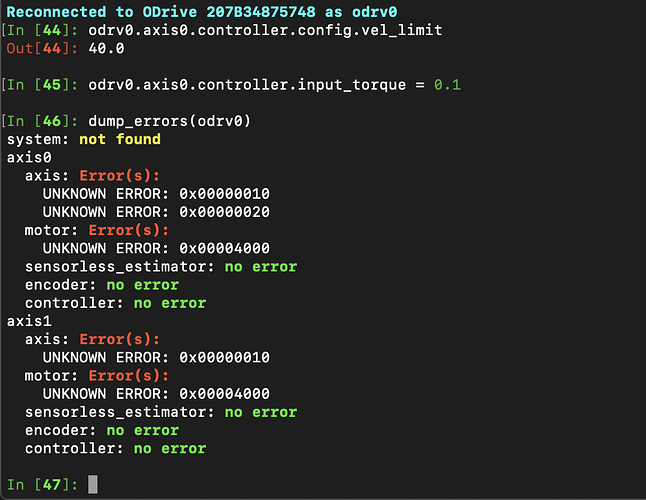
Task: Click the In [45] prompt label
Action: pyautogui.click(x=42, y=85)
